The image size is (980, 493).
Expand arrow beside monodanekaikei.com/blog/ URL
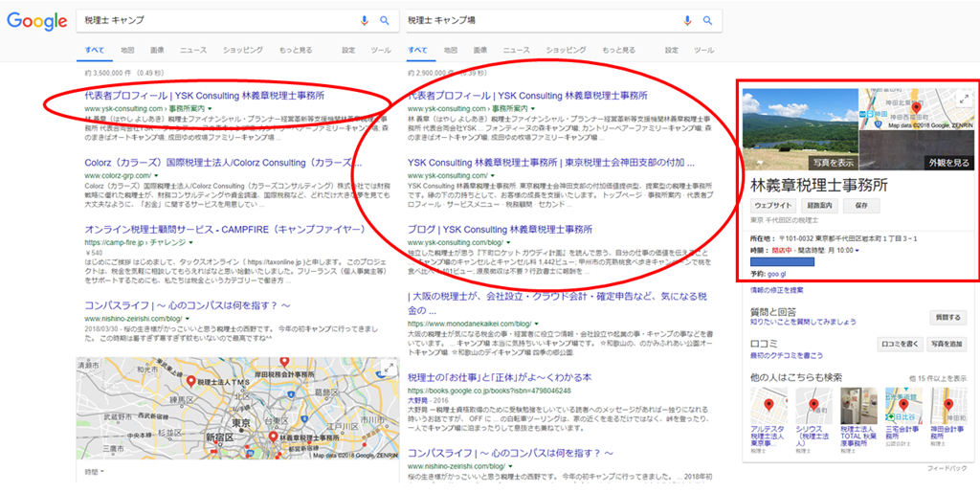tap(537, 325)
